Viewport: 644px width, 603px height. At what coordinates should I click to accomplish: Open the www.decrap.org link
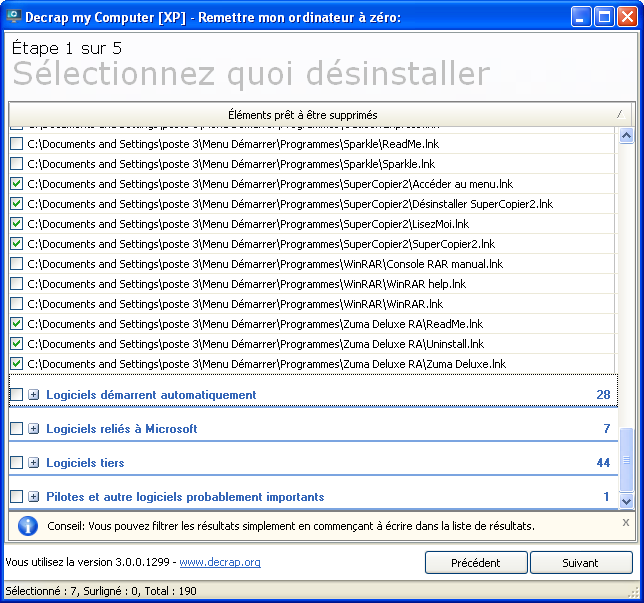pyautogui.click(x=220, y=562)
